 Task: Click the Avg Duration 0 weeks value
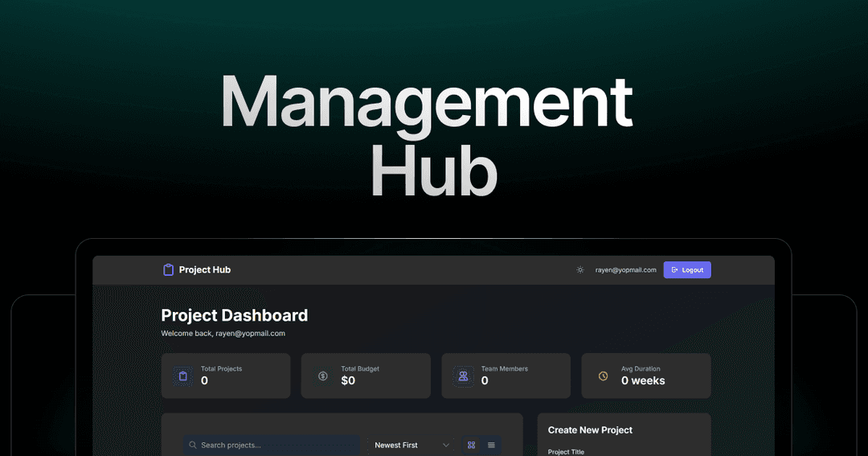tap(643, 381)
